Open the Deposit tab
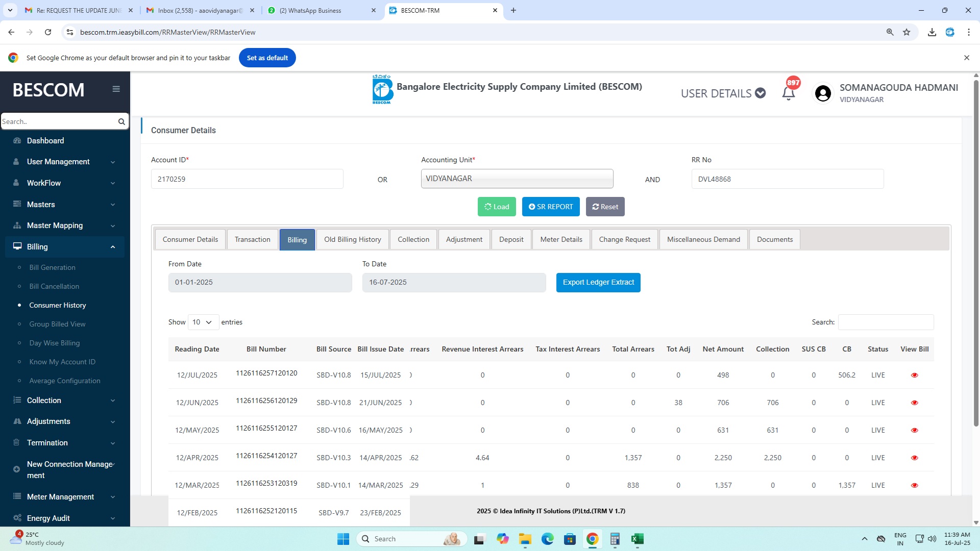The height and width of the screenshot is (551, 980). (511, 239)
